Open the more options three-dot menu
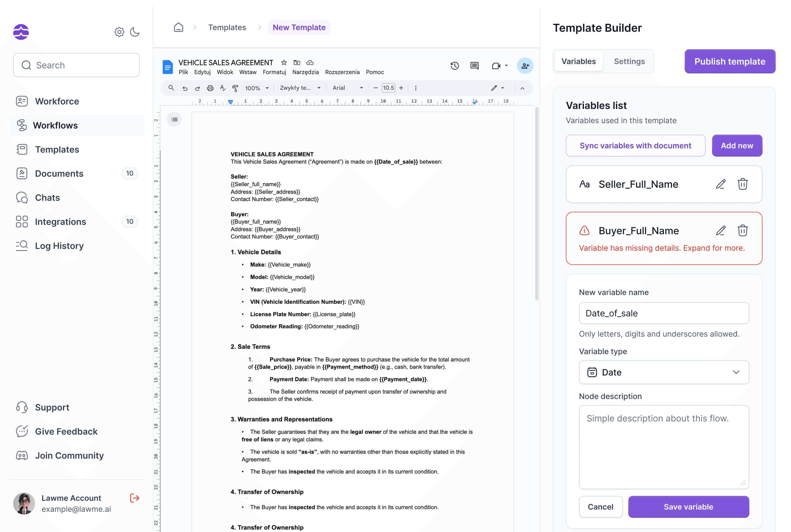Viewport: 791px width, 532px height. tap(415, 88)
